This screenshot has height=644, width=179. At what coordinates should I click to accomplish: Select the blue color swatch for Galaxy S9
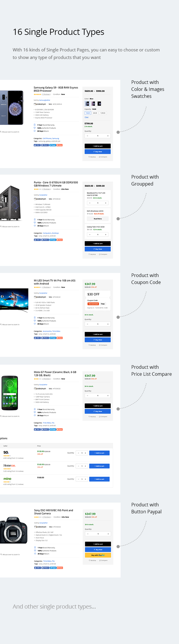click(87, 104)
